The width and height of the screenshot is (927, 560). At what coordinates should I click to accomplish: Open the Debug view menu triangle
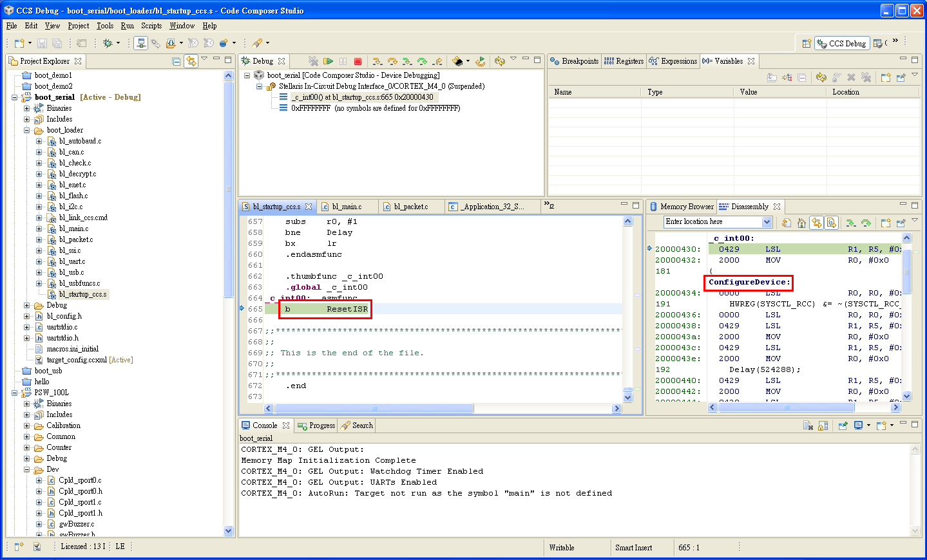coord(513,59)
